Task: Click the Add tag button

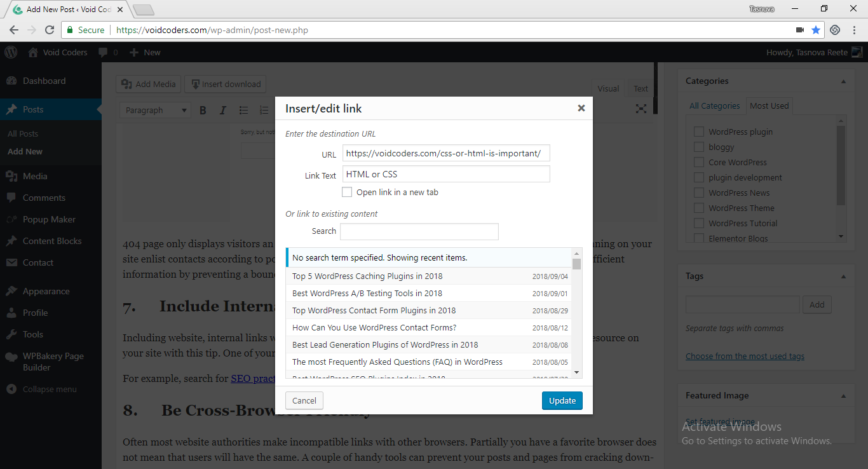Action: click(817, 304)
